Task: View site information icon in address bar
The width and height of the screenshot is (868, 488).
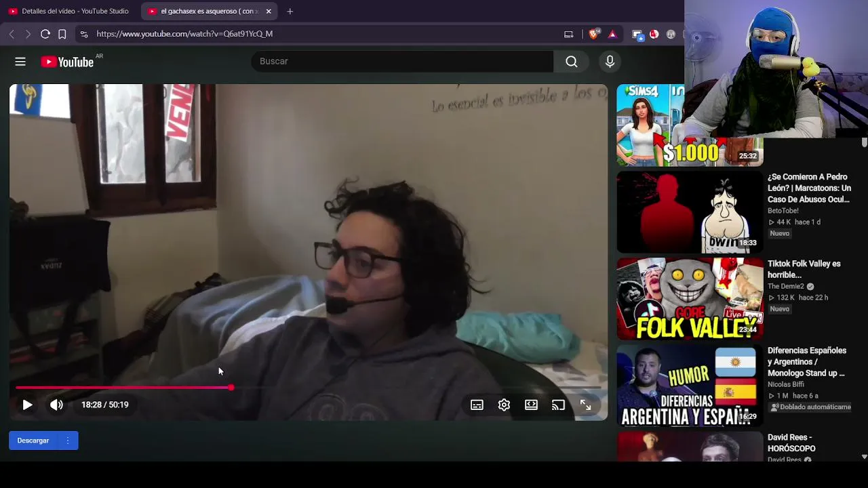Action: pyautogui.click(x=83, y=34)
